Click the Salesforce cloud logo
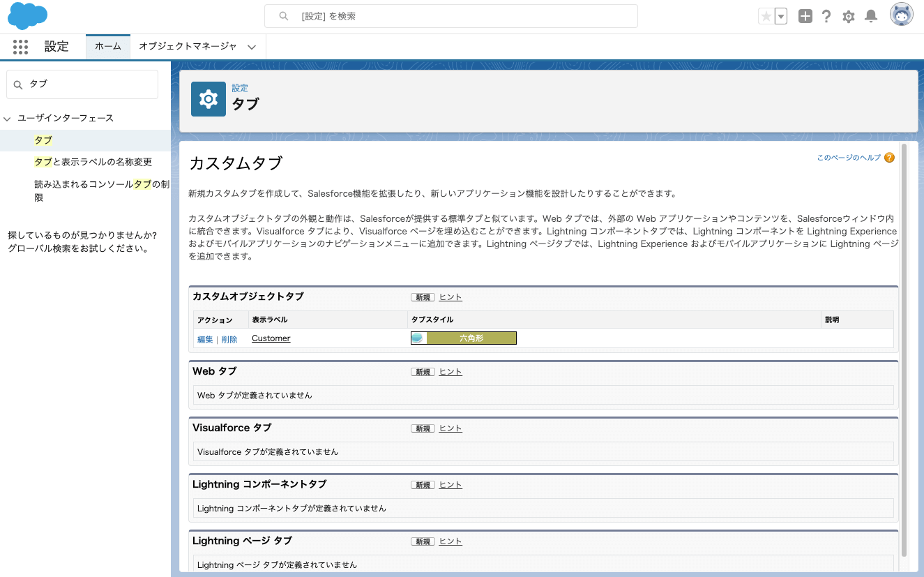 27,15
